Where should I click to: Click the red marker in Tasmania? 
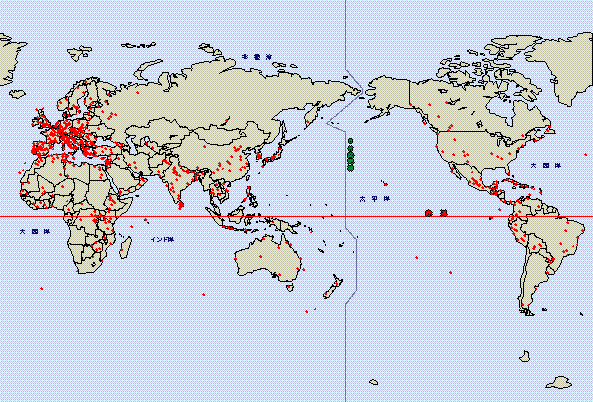coord(290,287)
